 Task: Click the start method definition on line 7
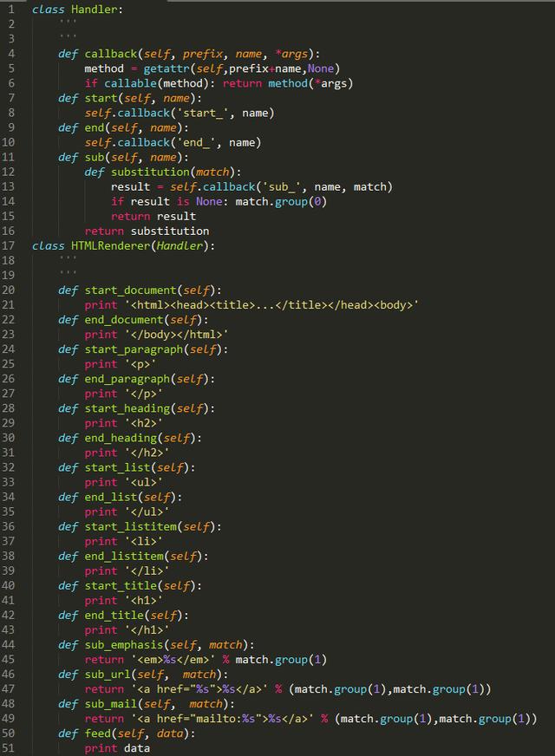point(130,98)
